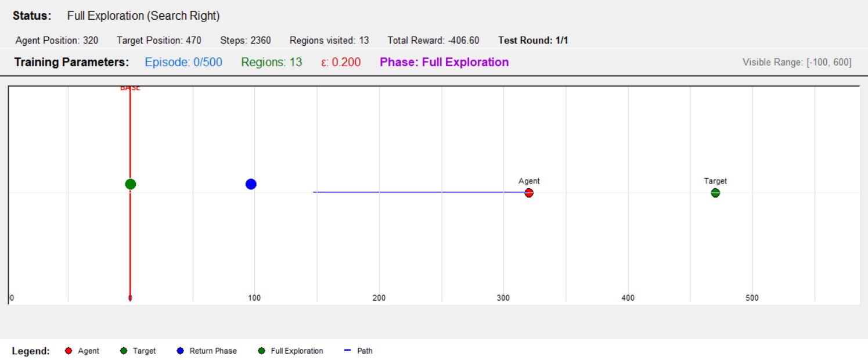Click the green 'Regions: 13' value
Viewport: 868px width, 360px height.
(272, 62)
